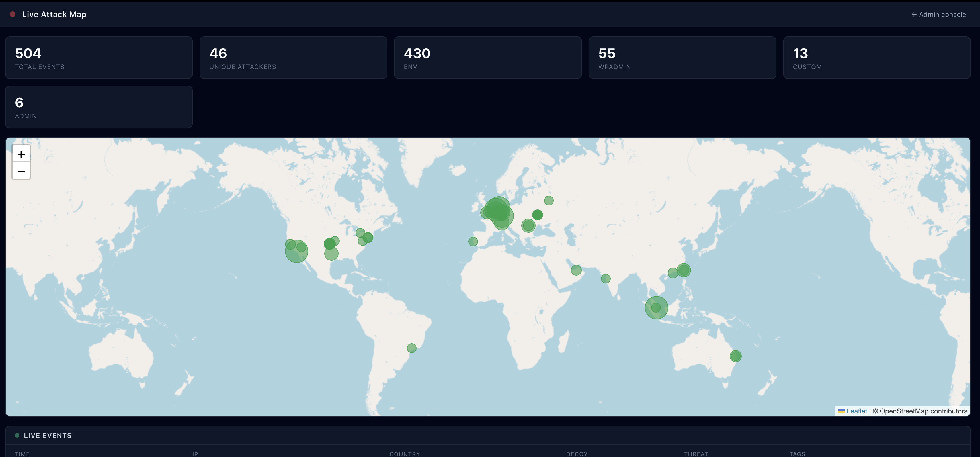Image resolution: width=980 pixels, height=457 pixels.
Task: Click the large attack marker near Singapore
Action: pyautogui.click(x=657, y=308)
